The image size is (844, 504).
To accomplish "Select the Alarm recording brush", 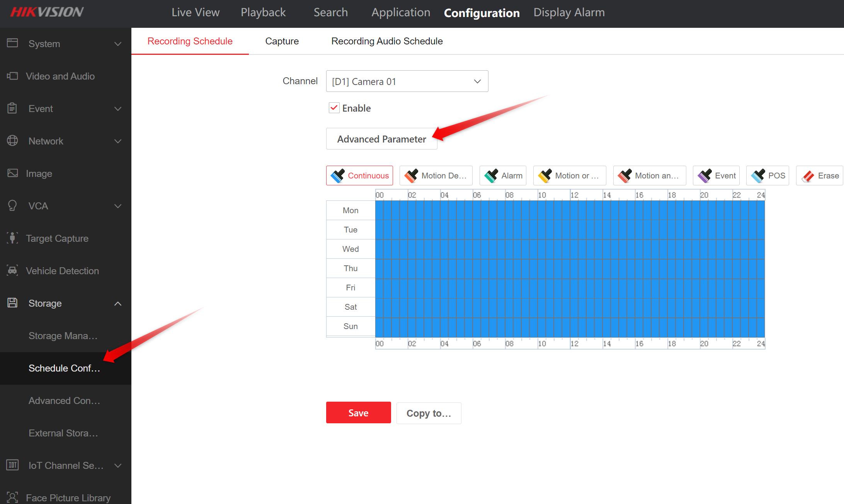I will tap(503, 176).
